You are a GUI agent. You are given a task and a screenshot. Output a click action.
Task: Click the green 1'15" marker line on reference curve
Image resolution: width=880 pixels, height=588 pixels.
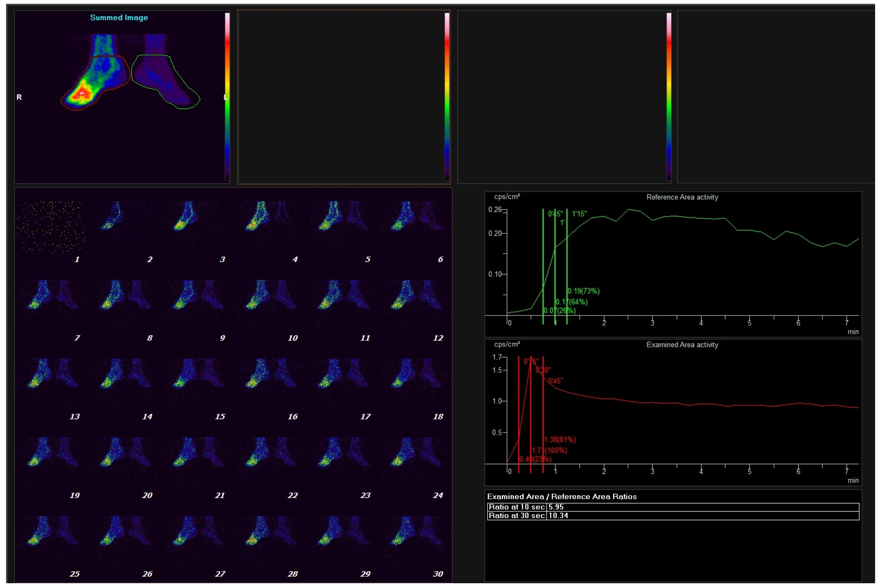[x=567, y=266]
